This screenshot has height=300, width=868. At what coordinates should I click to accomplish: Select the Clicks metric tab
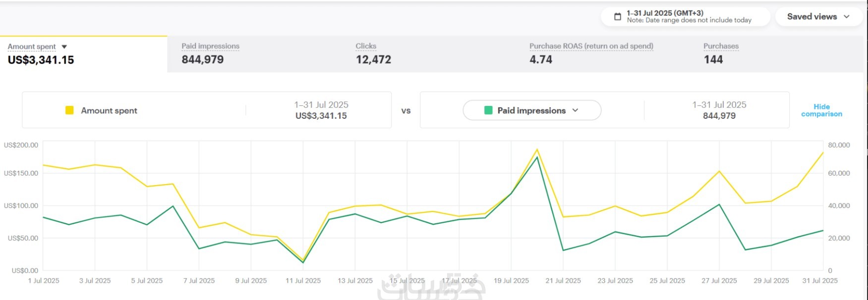tap(373, 53)
